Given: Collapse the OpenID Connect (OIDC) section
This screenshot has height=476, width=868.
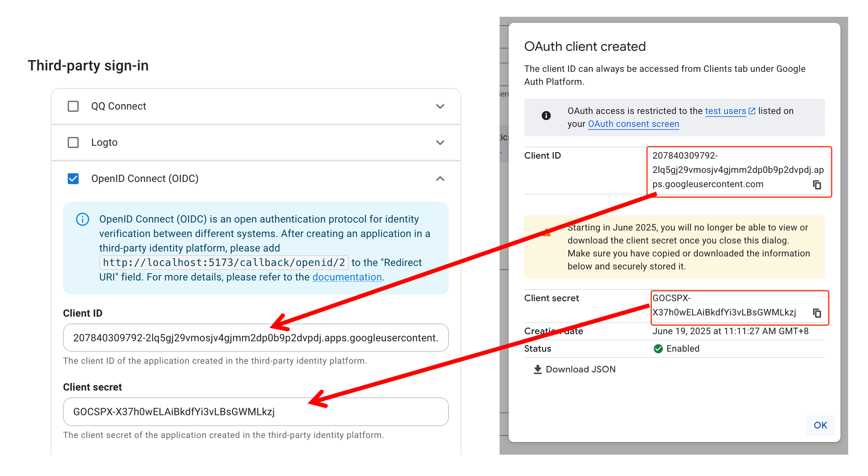Looking at the screenshot, I should click(440, 178).
